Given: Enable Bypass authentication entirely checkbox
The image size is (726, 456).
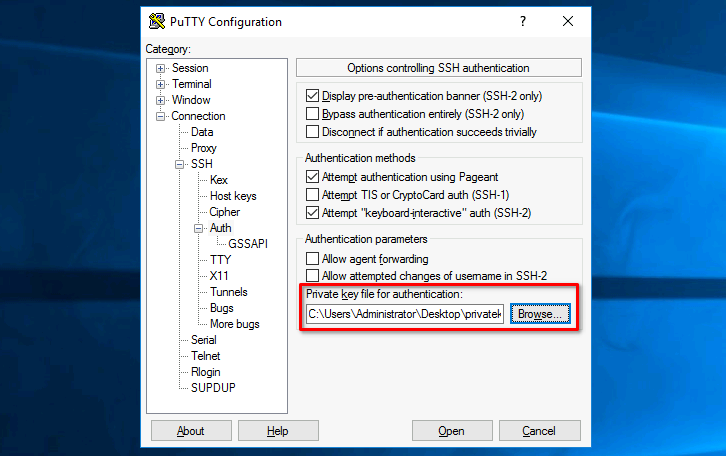Looking at the screenshot, I should (x=313, y=114).
